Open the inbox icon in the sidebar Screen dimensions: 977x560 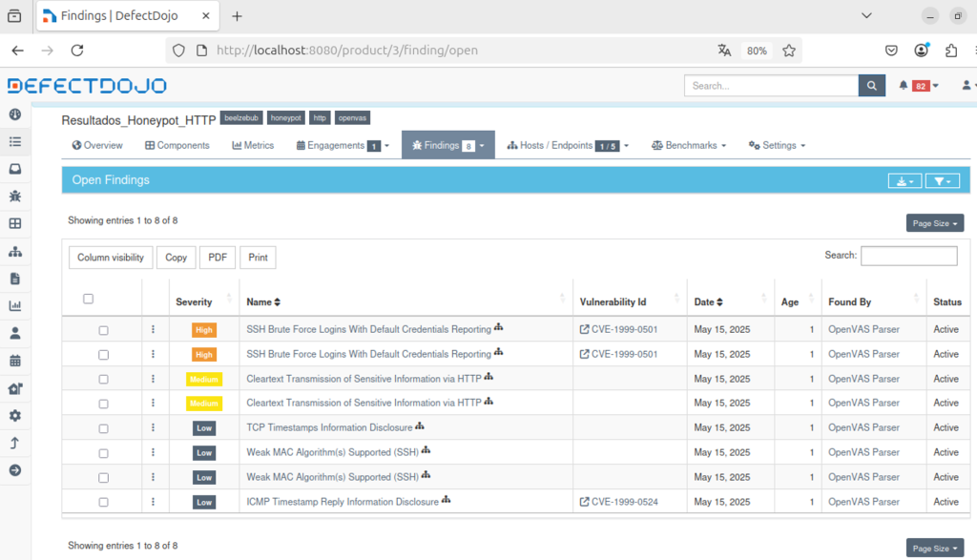click(x=14, y=169)
